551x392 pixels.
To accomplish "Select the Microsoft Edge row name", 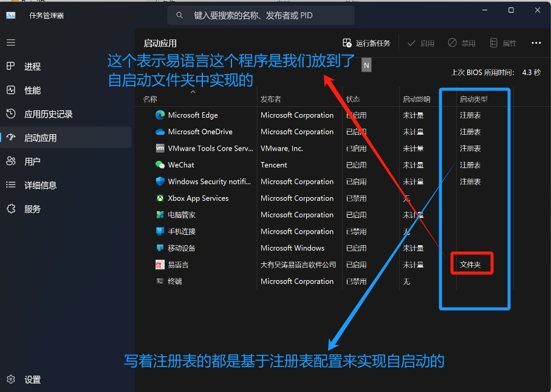I will point(193,115).
